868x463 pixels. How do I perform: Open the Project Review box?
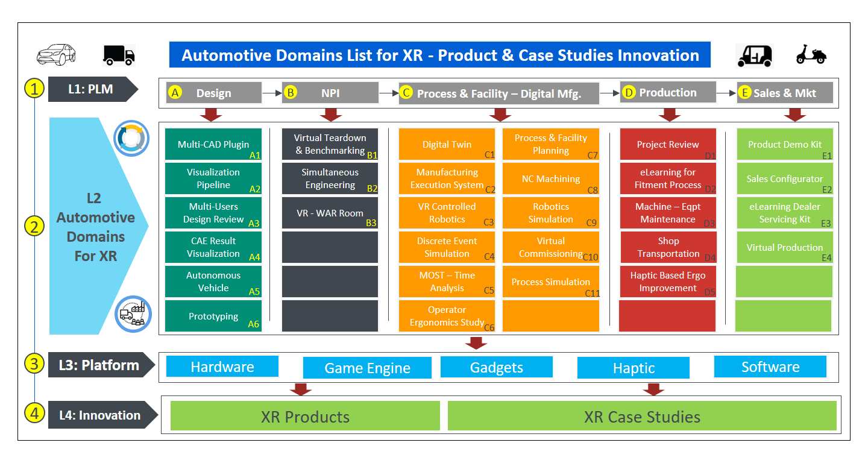(668, 145)
